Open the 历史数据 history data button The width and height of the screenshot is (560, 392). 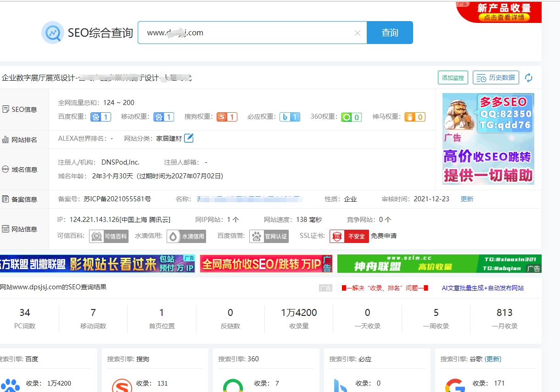click(496, 78)
